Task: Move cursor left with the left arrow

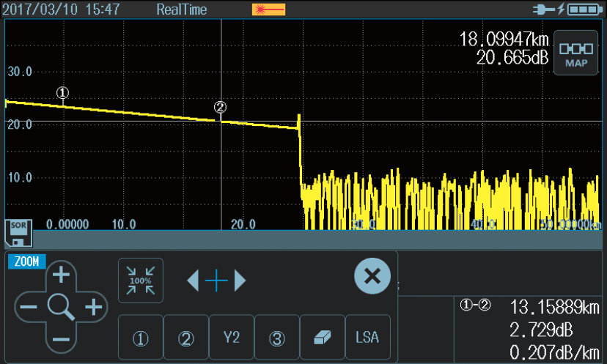Action: (x=193, y=281)
